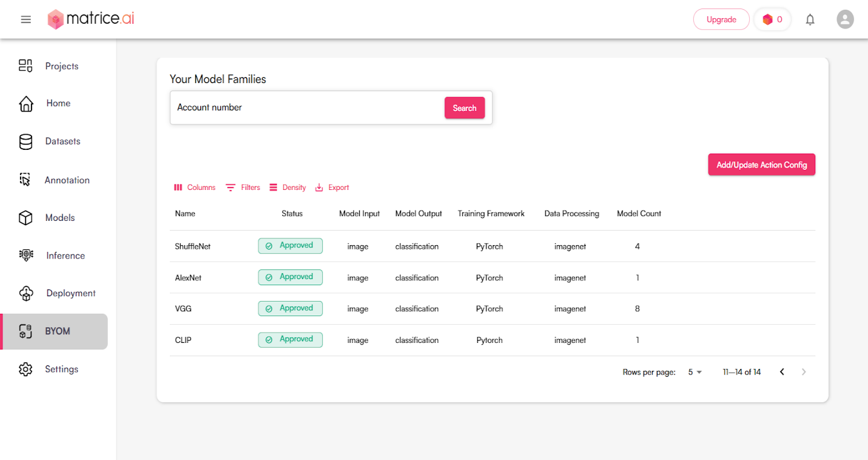
Task: Click the credits cube counter showing 0
Action: tap(773, 19)
